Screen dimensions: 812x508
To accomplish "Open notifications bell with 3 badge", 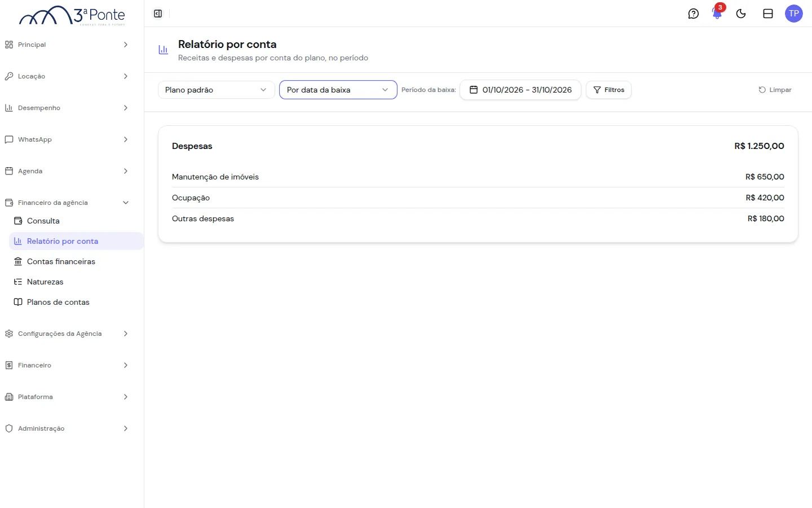I will tap(717, 13).
